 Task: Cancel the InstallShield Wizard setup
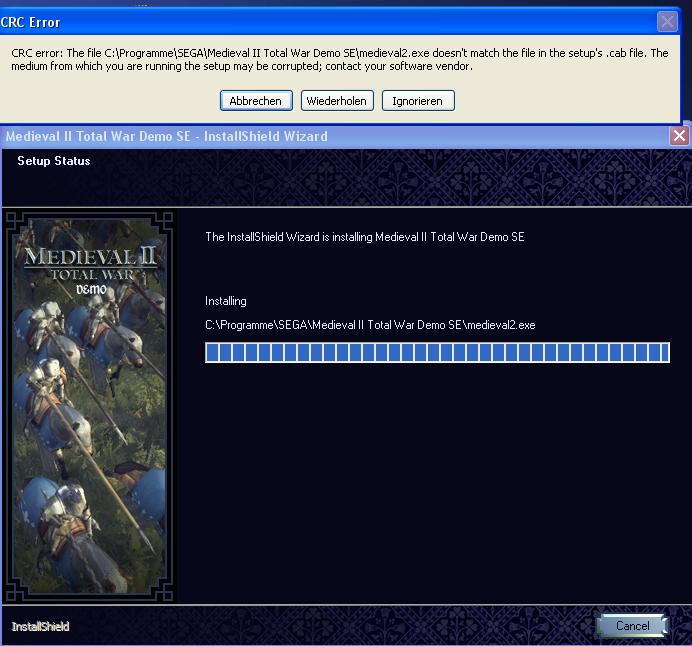point(632,625)
